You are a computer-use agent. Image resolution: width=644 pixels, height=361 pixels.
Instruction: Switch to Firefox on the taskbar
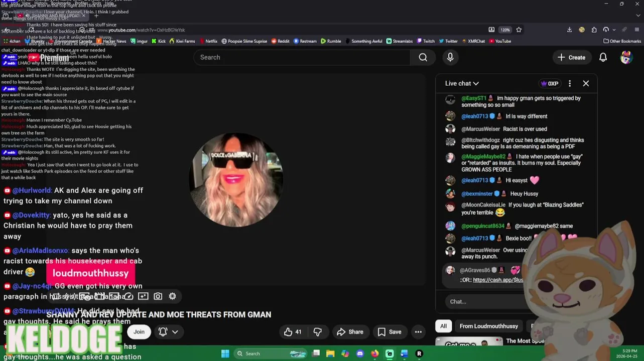(x=374, y=353)
